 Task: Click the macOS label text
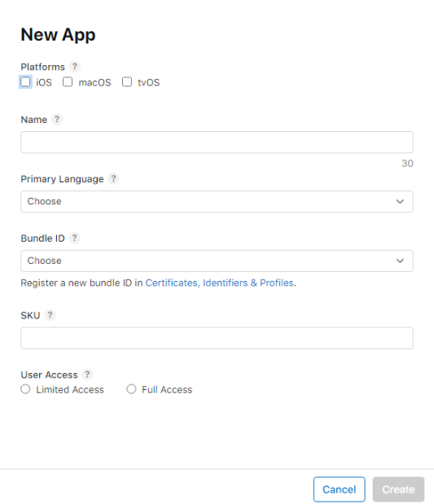[x=94, y=82]
